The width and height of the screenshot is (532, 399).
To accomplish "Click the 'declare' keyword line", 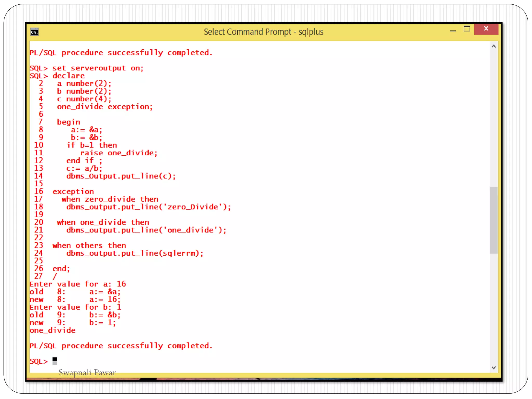I will pos(69,76).
